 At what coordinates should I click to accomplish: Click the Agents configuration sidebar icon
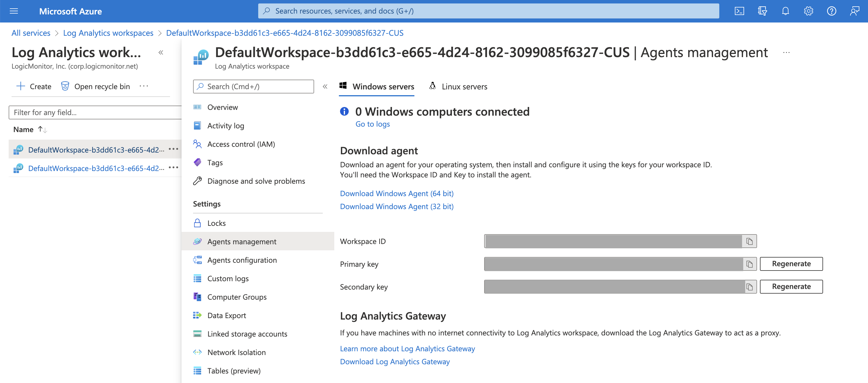[x=197, y=260]
